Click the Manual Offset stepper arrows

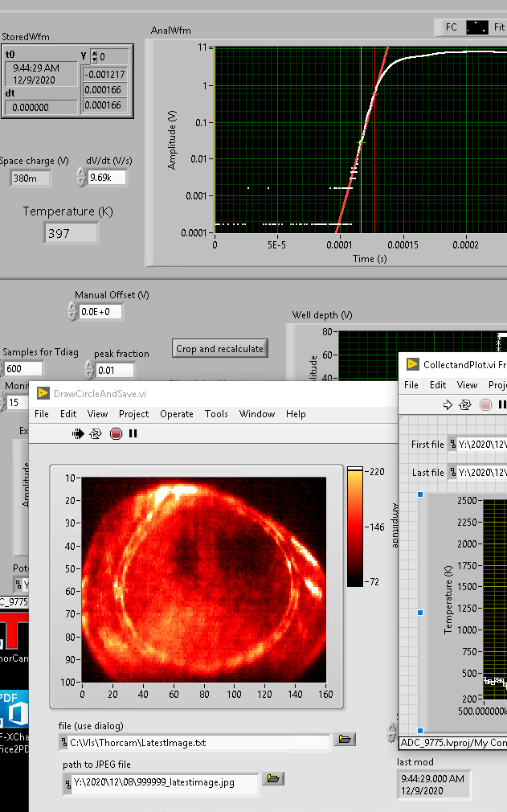coord(72,311)
